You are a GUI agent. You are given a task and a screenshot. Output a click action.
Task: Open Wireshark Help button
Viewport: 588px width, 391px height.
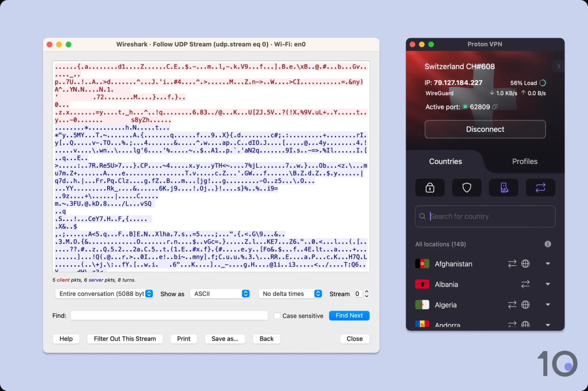tap(66, 339)
